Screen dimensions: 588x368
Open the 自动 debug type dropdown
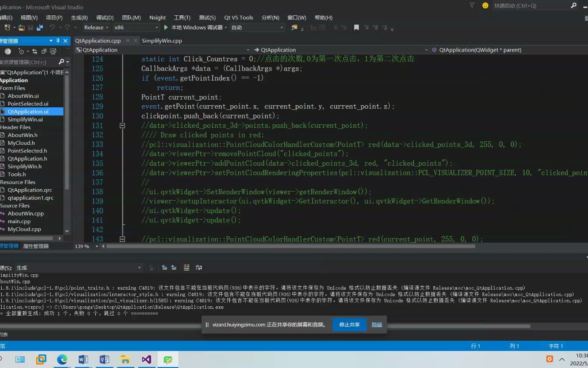click(257, 27)
